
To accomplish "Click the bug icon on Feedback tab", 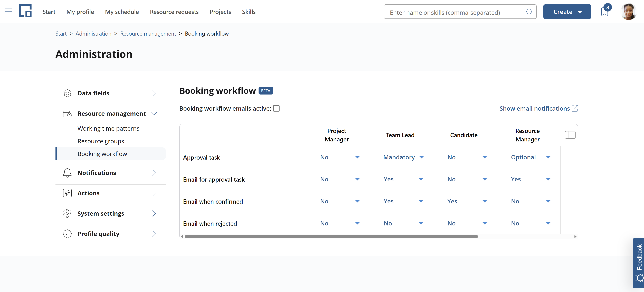I will (x=639, y=278).
